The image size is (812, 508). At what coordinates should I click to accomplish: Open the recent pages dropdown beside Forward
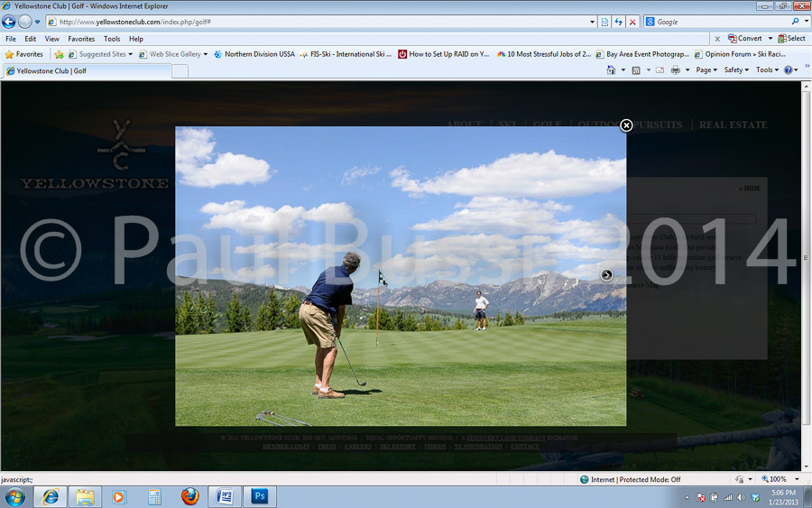(x=37, y=23)
